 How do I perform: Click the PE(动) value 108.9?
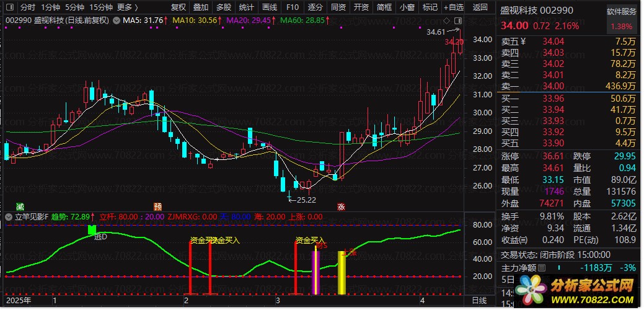[625, 240]
